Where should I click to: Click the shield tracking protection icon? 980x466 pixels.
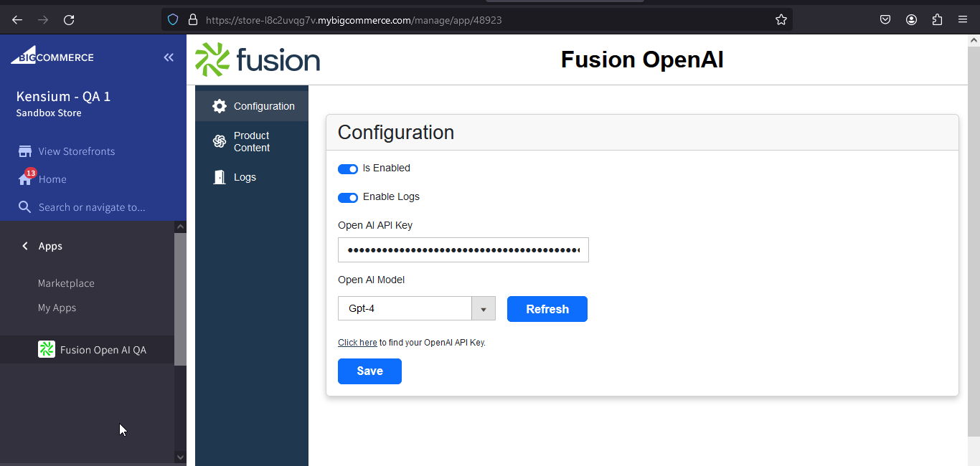[173, 20]
